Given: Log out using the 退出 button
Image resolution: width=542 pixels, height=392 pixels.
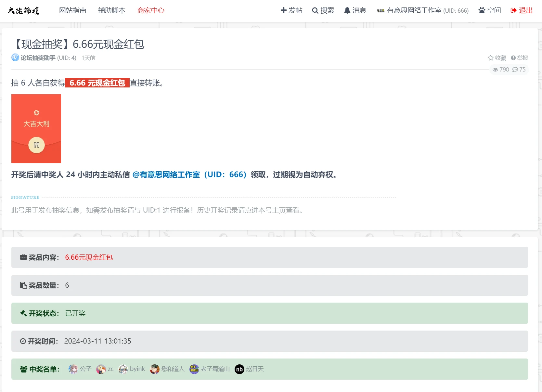Looking at the screenshot, I should coord(522,10).
